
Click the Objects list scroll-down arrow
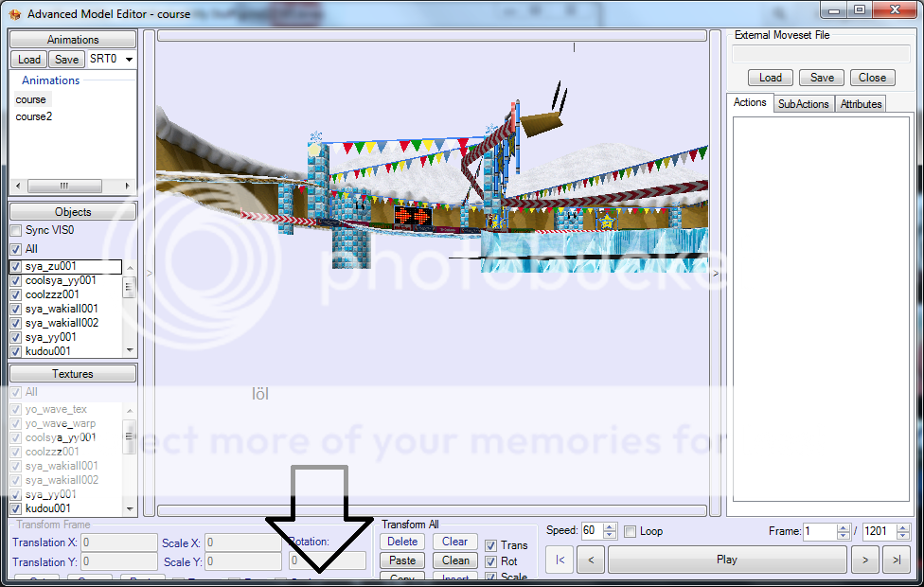130,350
